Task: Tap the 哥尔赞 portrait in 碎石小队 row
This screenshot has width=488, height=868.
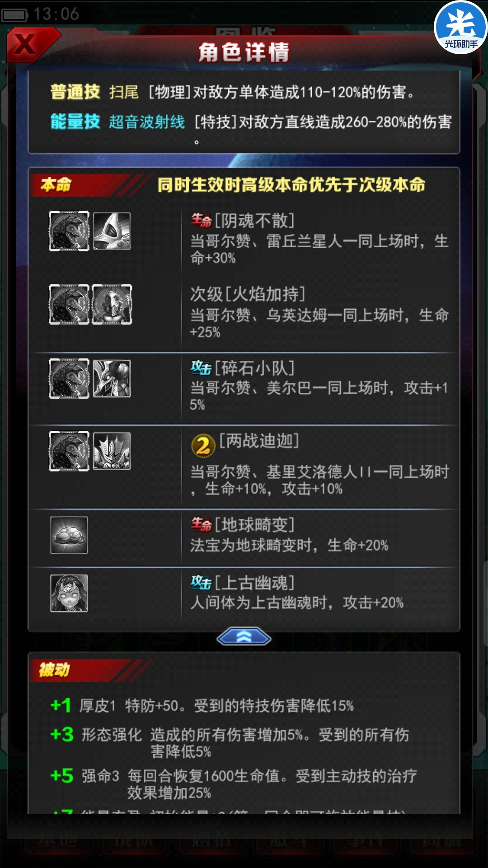Action: (69, 378)
